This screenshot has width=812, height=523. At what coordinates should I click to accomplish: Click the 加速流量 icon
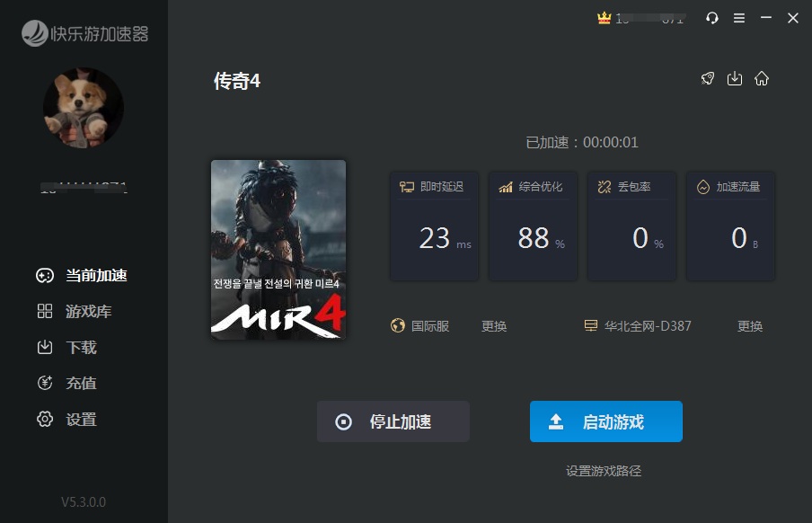pos(703,187)
